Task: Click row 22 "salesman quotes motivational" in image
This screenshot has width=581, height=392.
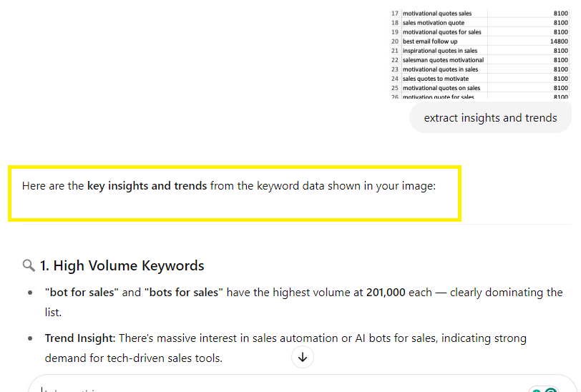Action: pos(479,60)
